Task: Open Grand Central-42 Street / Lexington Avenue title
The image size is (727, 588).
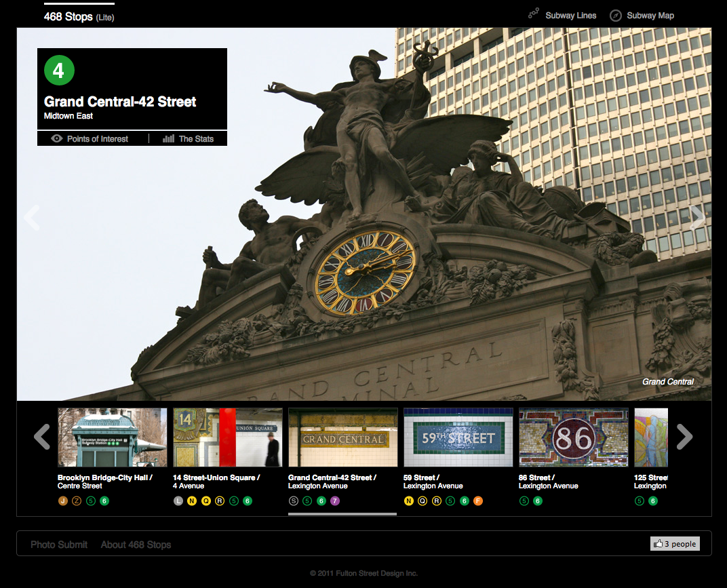Action: pos(332,482)
